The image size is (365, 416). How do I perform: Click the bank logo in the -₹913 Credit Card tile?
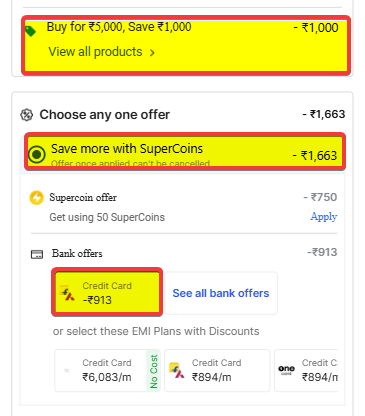67,293
